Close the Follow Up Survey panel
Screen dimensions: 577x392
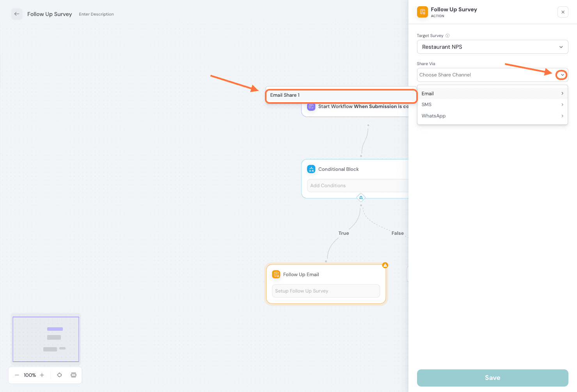pos(563,12)
